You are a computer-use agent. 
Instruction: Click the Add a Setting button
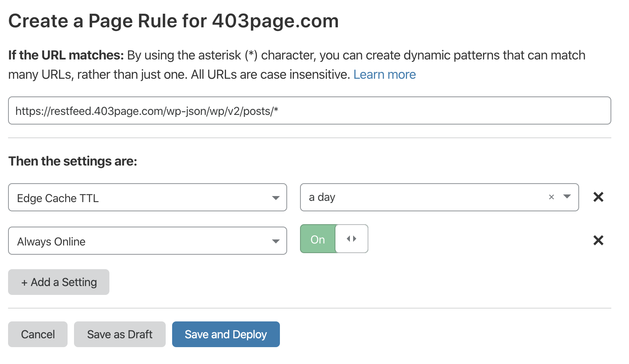pyautogui.click(x=58, y=282)
